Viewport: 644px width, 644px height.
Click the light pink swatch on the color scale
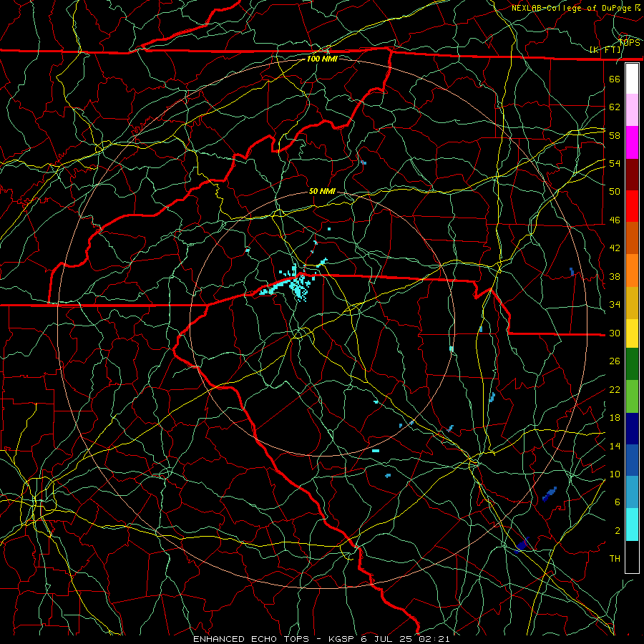click(x=632, y=110)
